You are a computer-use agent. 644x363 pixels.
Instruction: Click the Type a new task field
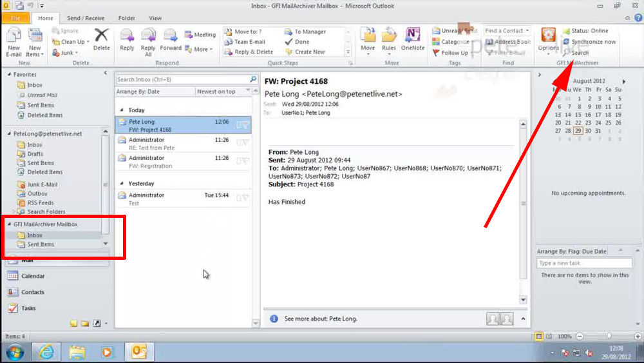pyautogui.click(x=583, y=263)
